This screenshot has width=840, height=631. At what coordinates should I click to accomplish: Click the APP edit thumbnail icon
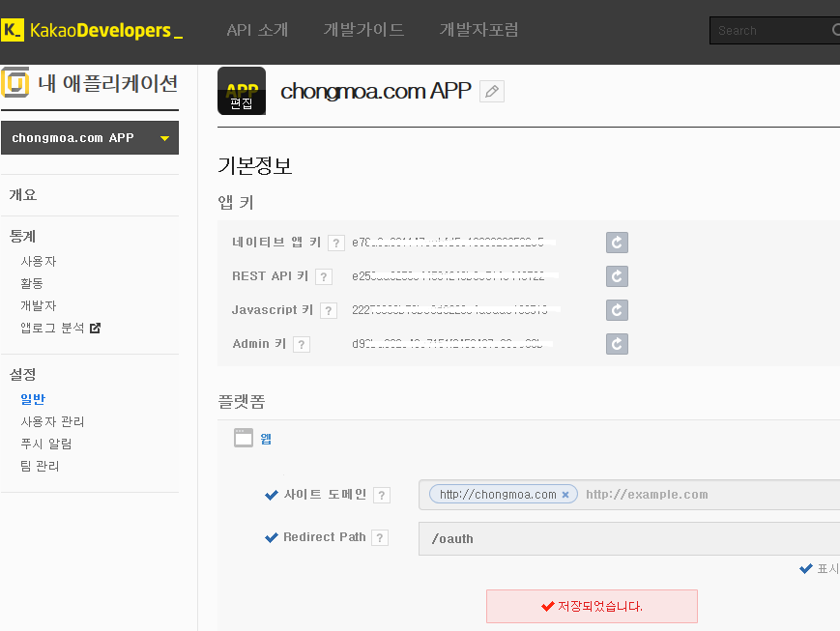tap(242, 91)
